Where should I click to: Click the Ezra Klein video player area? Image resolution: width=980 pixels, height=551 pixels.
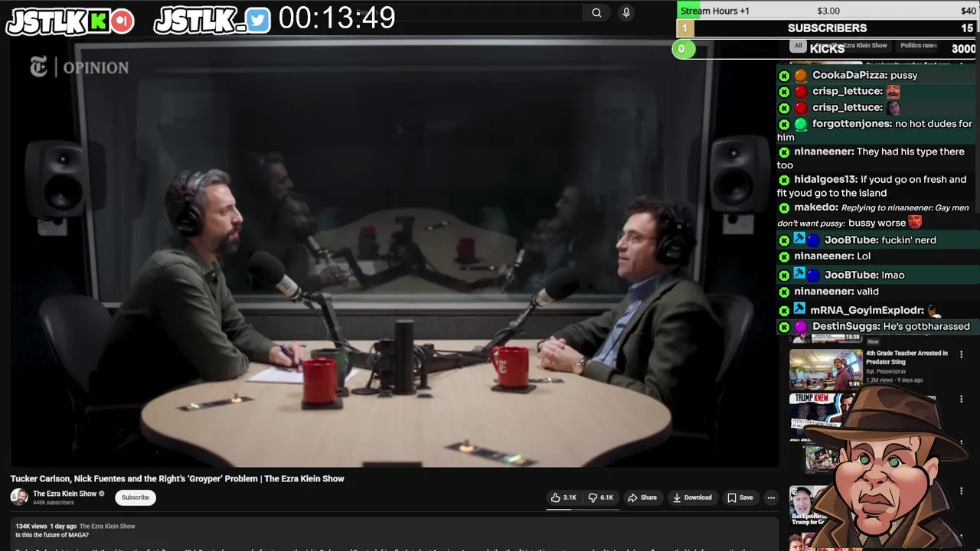coord(394,253)
